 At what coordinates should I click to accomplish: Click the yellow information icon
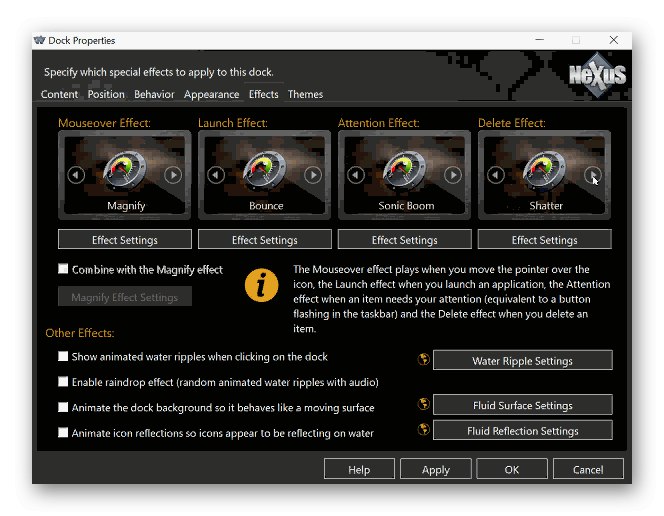click(x=262, y=285)
